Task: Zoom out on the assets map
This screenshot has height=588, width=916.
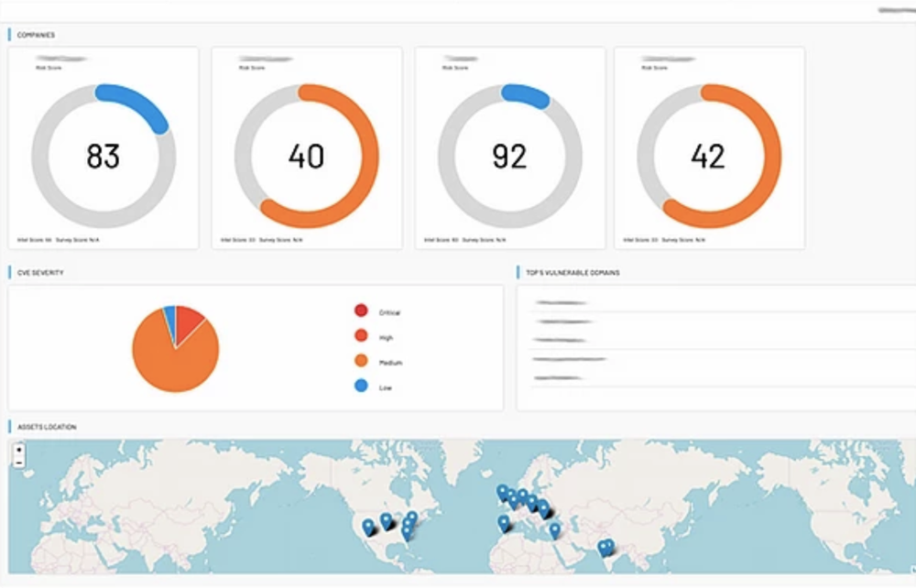Action: click(18, 463)
